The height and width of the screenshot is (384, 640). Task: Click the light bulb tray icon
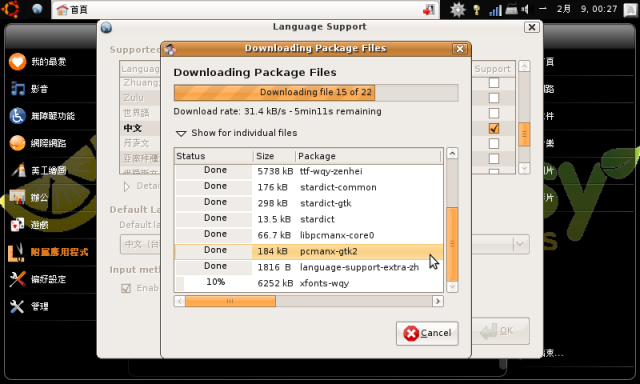476,9
